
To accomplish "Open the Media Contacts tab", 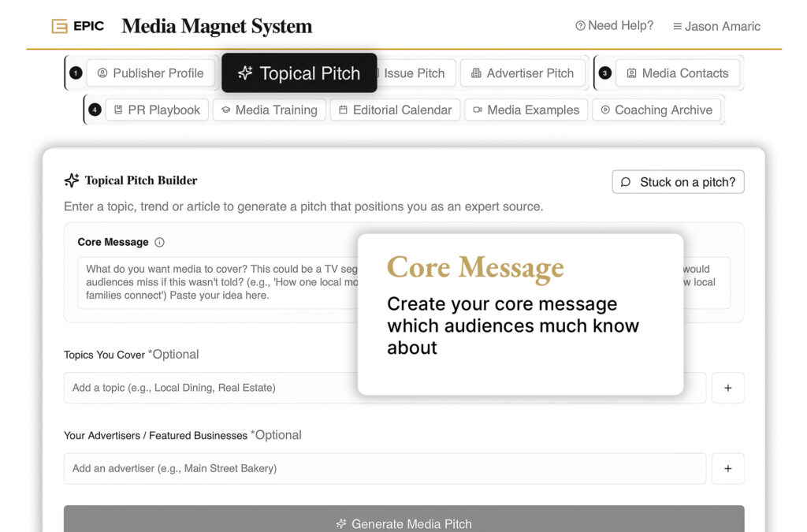I will (677, 73).
